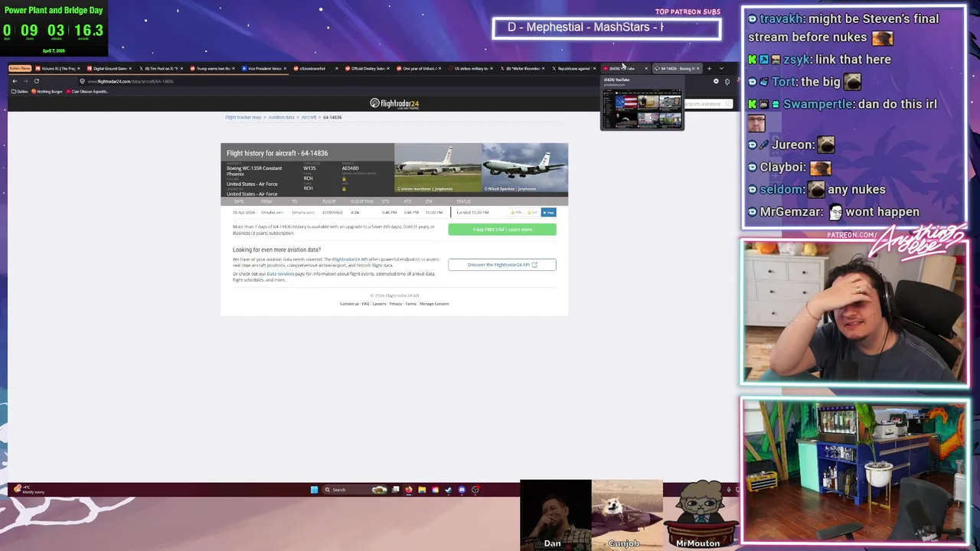Switch to the YouTube tab

[625, 68]
